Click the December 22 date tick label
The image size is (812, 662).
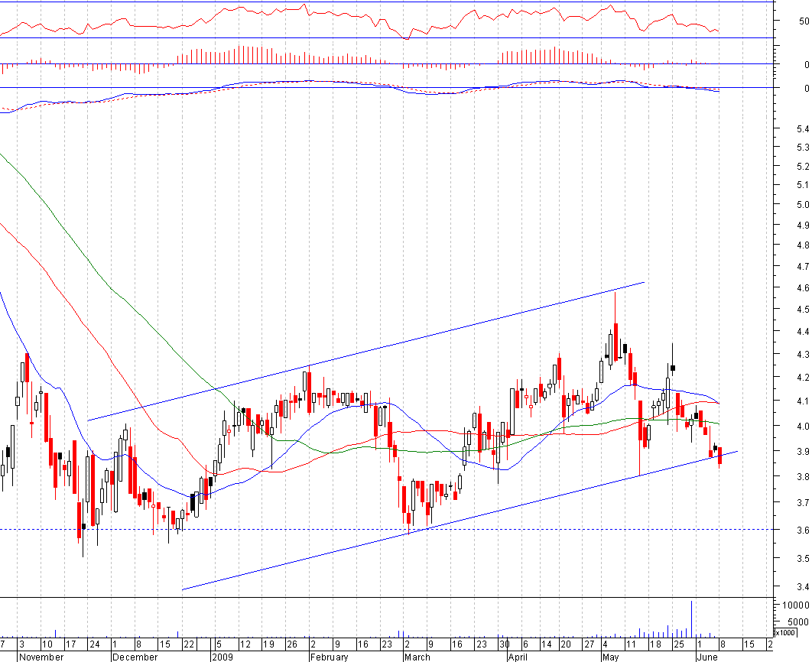click(x=190, y=644)
